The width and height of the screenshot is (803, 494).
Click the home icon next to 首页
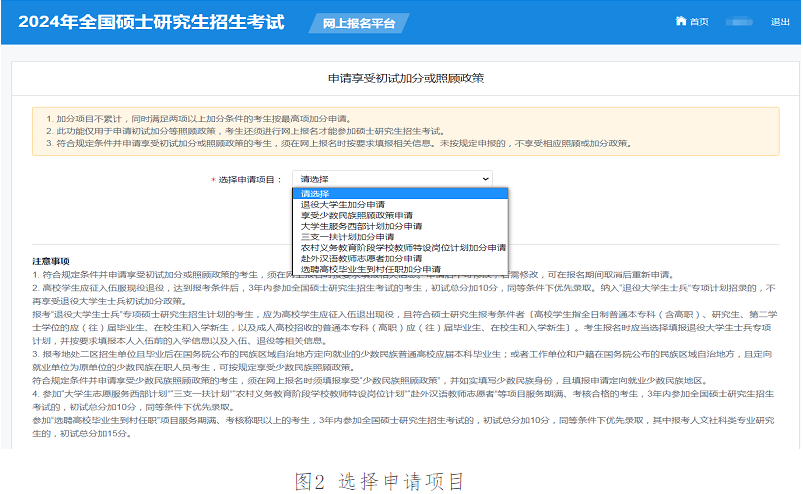pyautogui.click(x=681, y=22)
